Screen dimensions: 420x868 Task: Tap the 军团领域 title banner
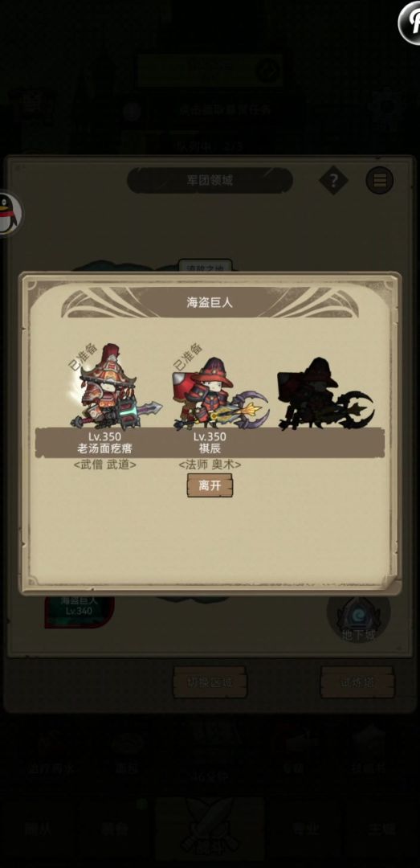[210, 181]
